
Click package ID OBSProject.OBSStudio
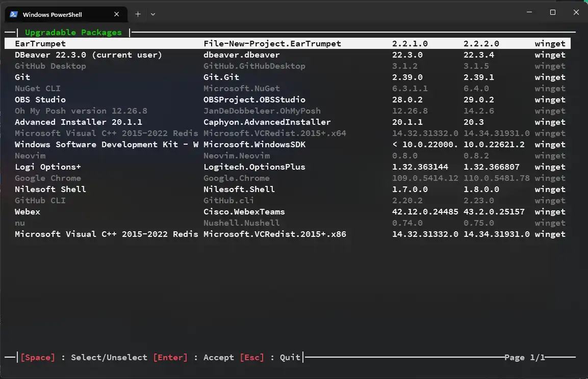(x=254, y=100)
